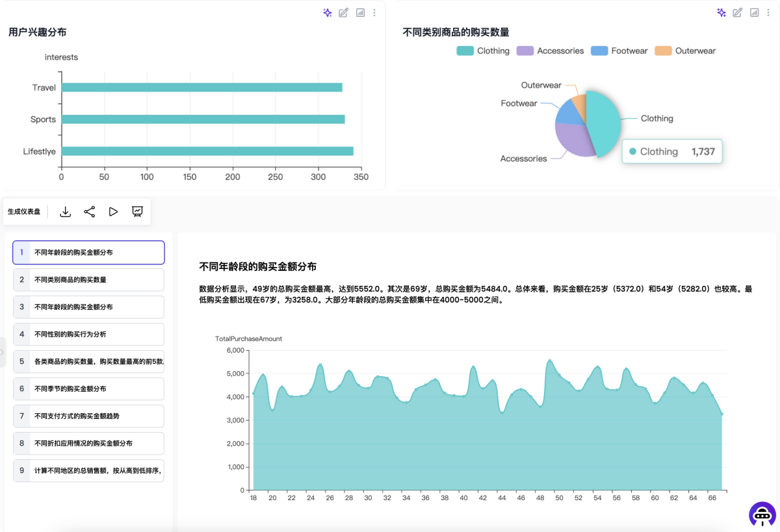Click AI sparkle icon on the user interest chart

coord(328,12)
